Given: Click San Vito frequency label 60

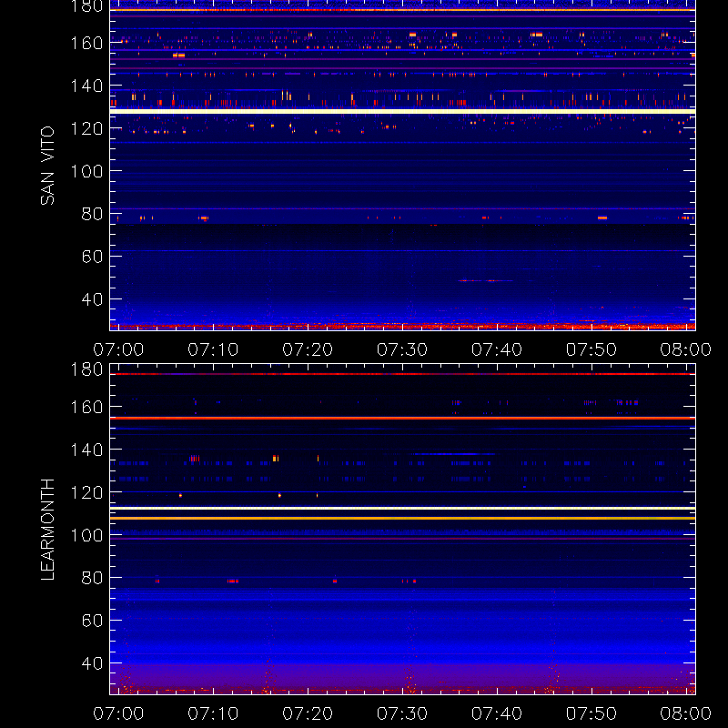Looking at the screenshot, I should (x=93, y=257).
